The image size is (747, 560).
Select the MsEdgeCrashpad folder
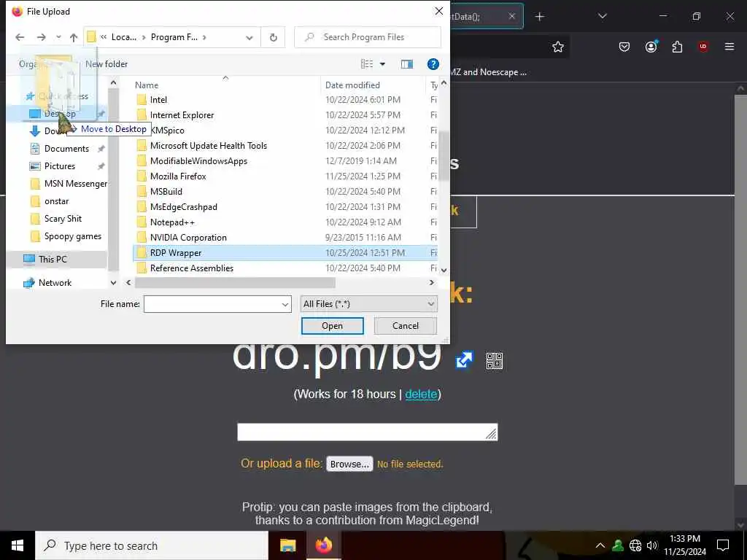[x=183, y=206]
